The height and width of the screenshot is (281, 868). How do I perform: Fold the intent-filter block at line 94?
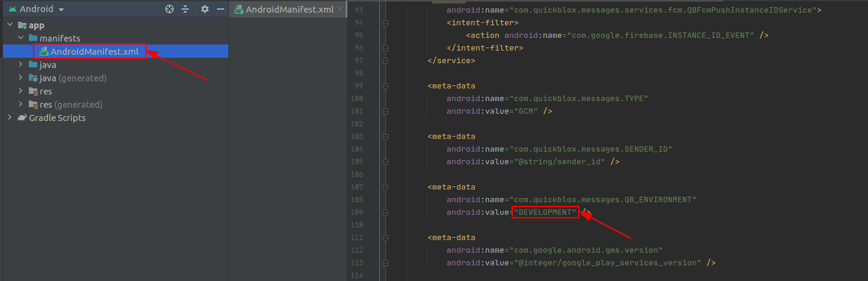pos(385,23)
